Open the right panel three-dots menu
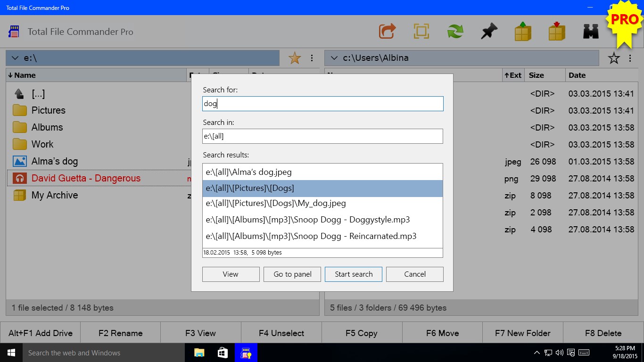 click(x=630, y=58)
